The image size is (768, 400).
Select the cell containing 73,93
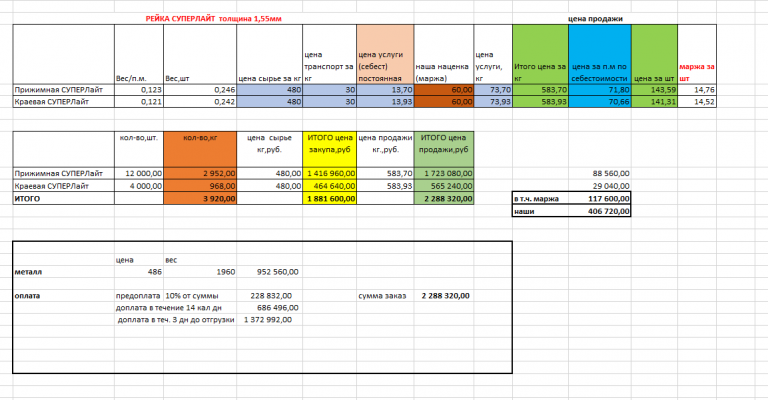click(x=493, y=102)
